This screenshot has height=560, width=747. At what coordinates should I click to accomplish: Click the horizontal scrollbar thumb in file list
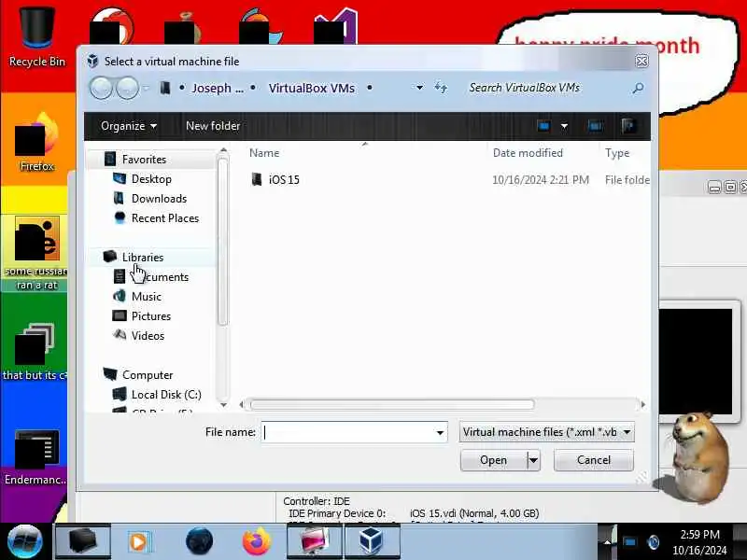[392, 405]
